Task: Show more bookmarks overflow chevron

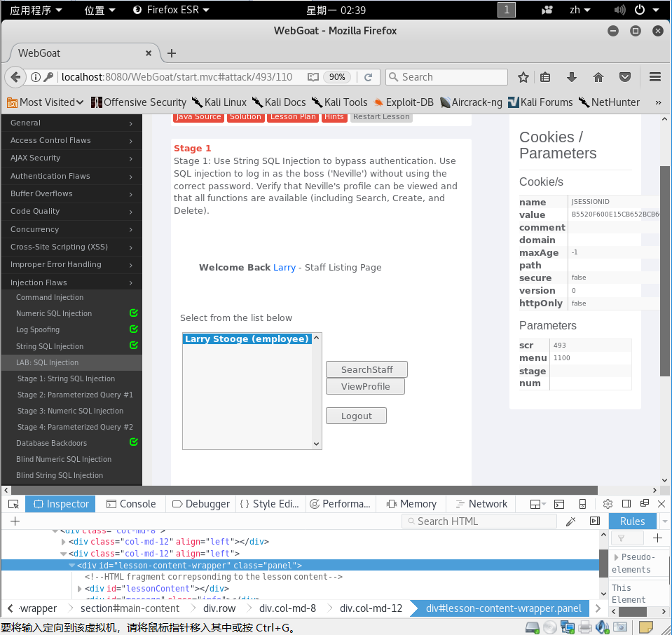Action: point(658,102)
